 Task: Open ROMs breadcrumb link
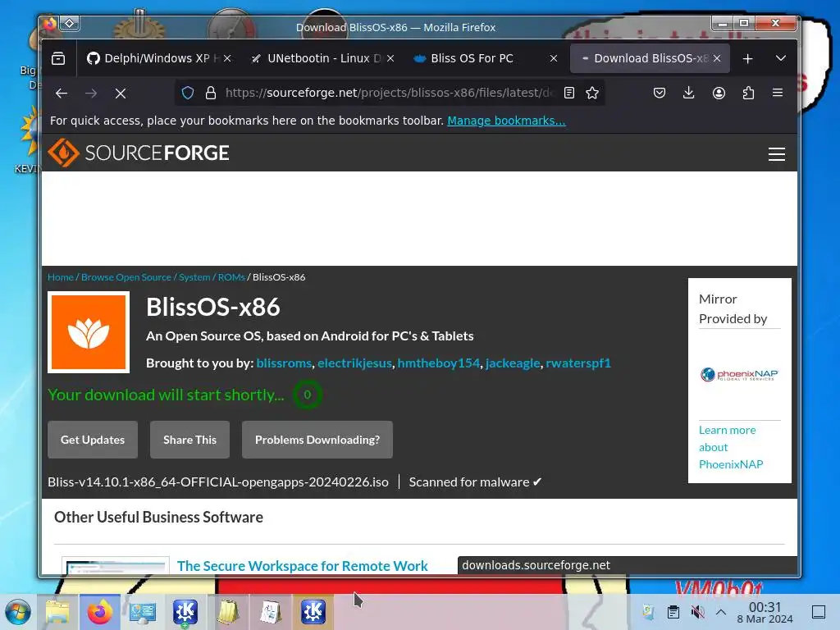point(231,277)
